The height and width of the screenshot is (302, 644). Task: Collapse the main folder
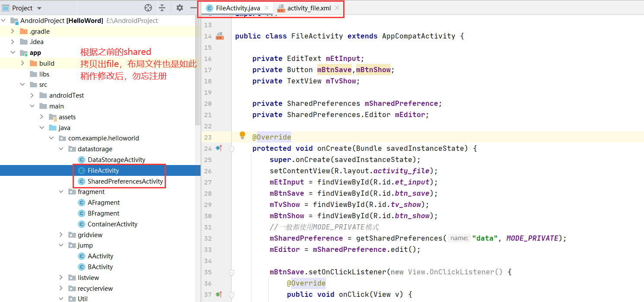32,106
